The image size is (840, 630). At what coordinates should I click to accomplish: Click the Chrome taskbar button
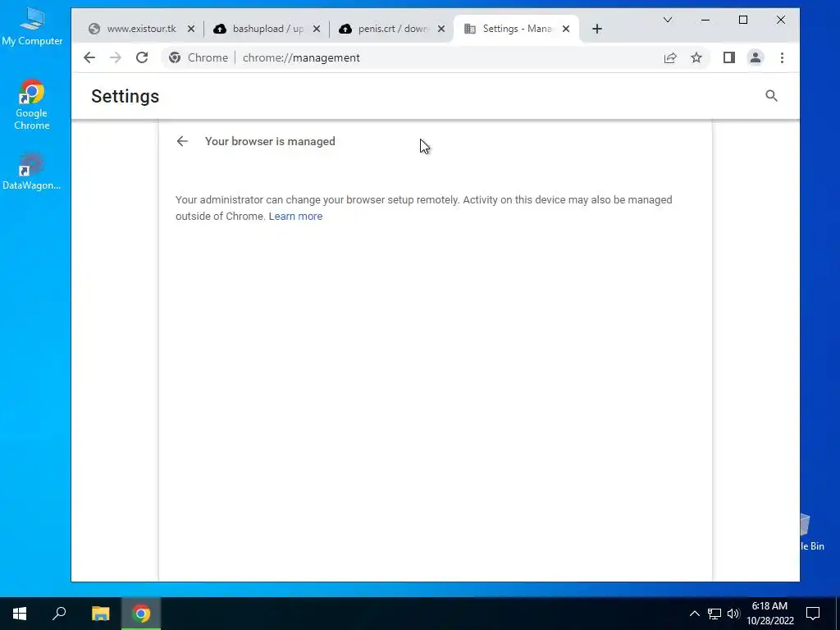point(141,614)
